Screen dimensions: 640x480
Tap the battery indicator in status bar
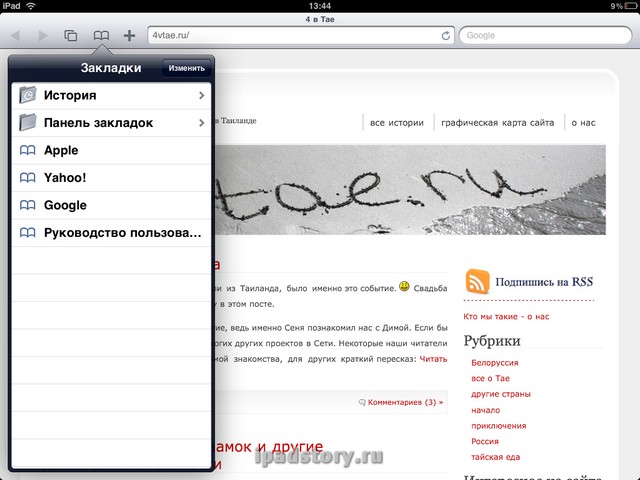click(x=630, y=6)
